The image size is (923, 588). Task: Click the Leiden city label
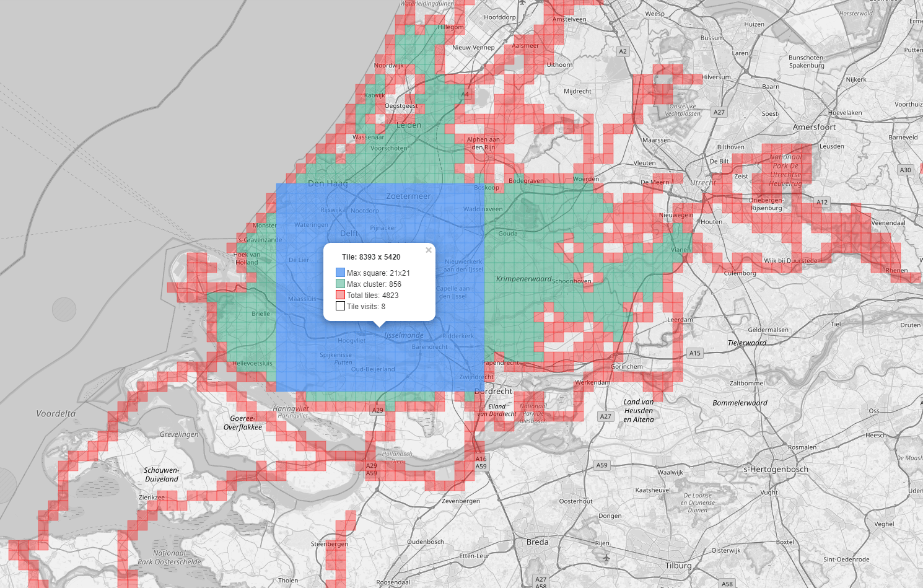pos(409,125)
